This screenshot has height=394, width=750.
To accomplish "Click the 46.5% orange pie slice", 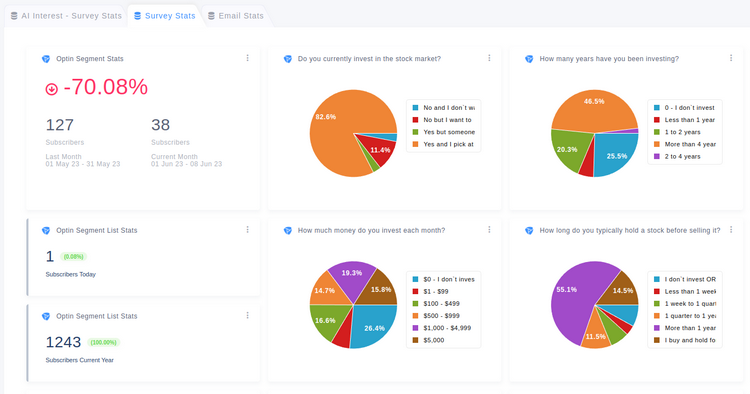I will click(594, 110).
